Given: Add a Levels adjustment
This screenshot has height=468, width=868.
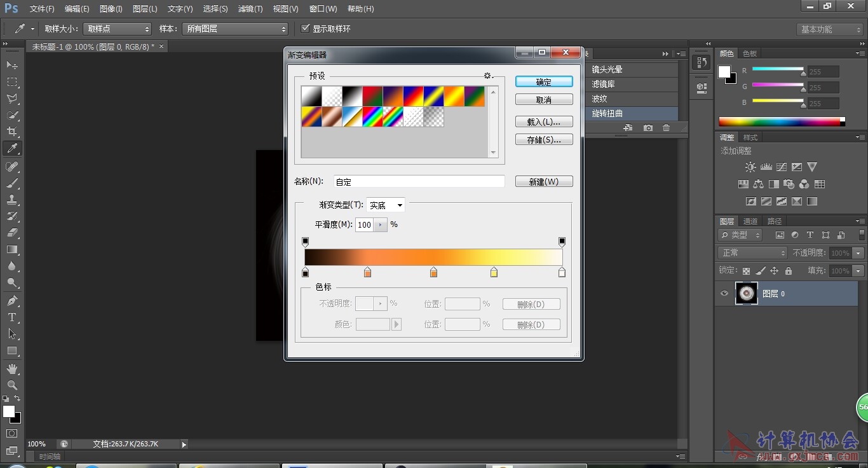Looking at the screenshot, I should [x=766, y=167].
